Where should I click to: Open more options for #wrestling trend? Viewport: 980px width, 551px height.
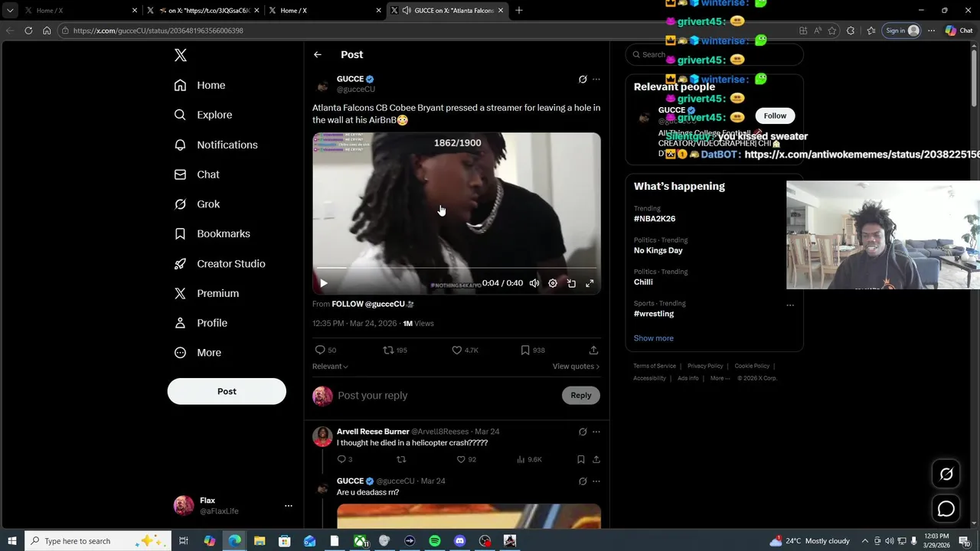tap(790, 305)
